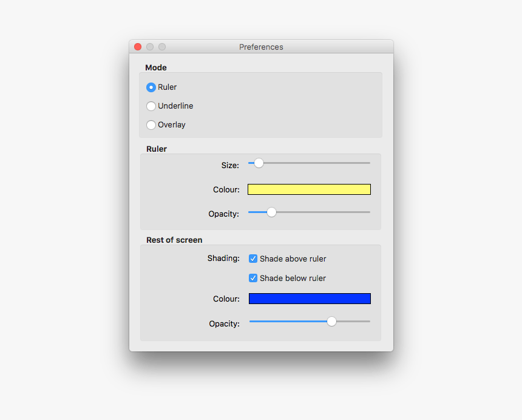The width and height of the screenshot is (522, 420).
Task: Disable the Shade below ruler checkbox
Action: coord(253,277)
